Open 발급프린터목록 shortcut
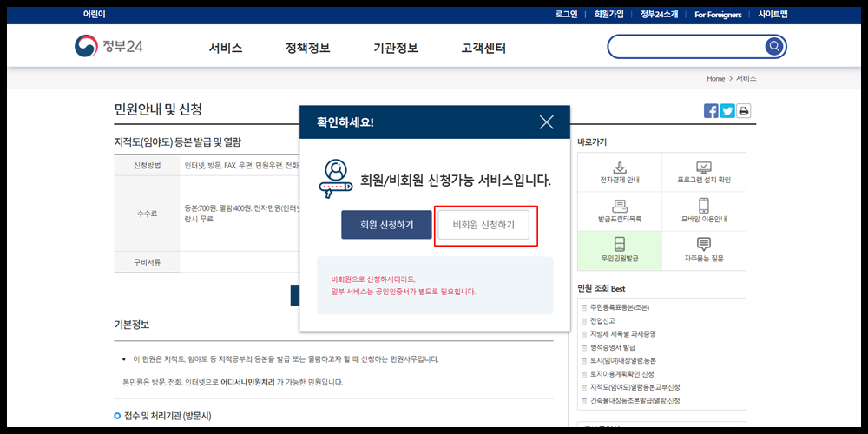 [620, 212]
